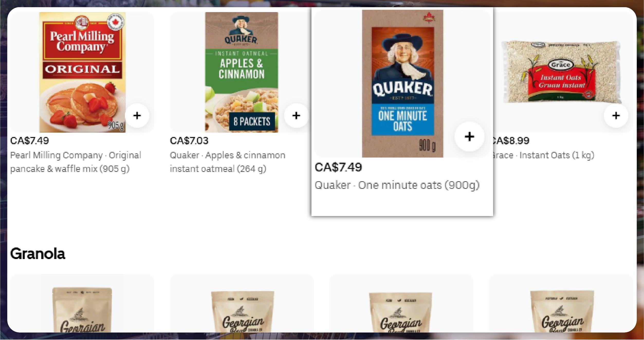Open third Georgian granola bag thumbnail
Screen dimensions: 644x340
(x=400, y=312)
